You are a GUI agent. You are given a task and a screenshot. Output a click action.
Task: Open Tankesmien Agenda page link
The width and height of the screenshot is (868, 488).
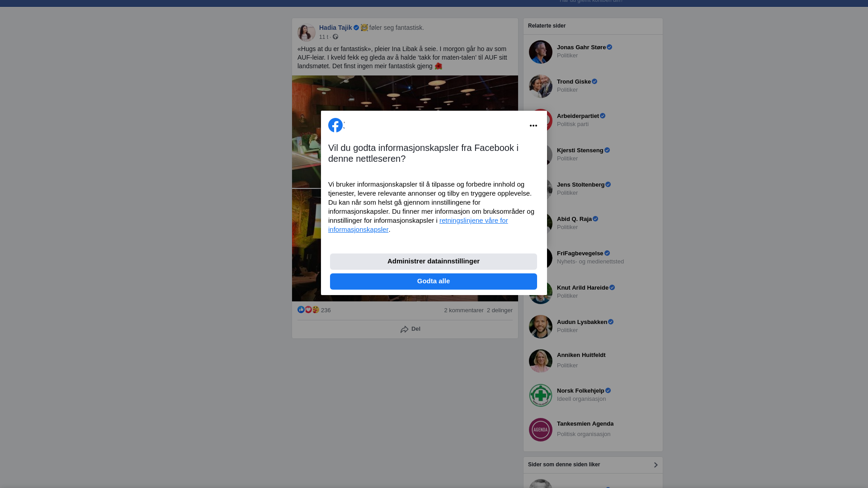585,424
